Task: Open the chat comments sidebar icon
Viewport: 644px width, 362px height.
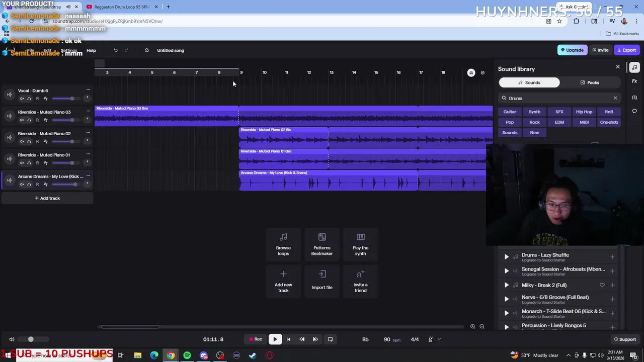Action: coord(634,111)
